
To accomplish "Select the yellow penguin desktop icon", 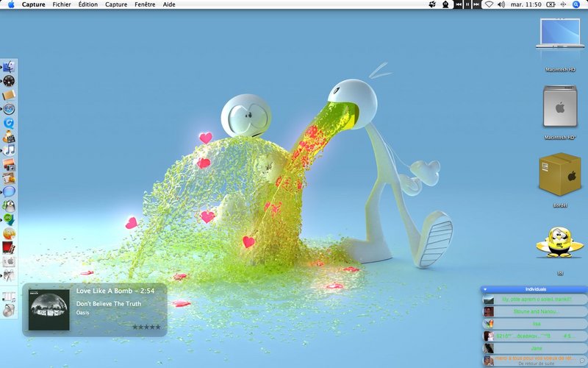I will coord(560,243).
